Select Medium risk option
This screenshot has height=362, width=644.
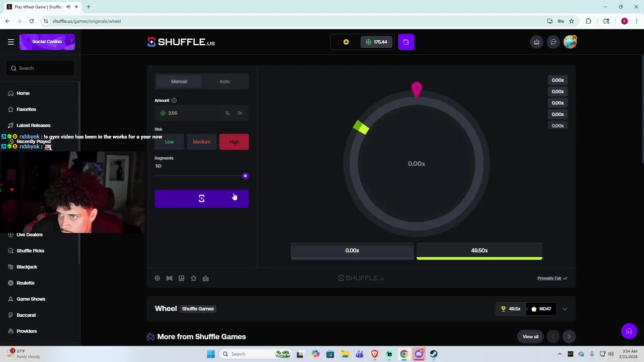pos(202,142)
